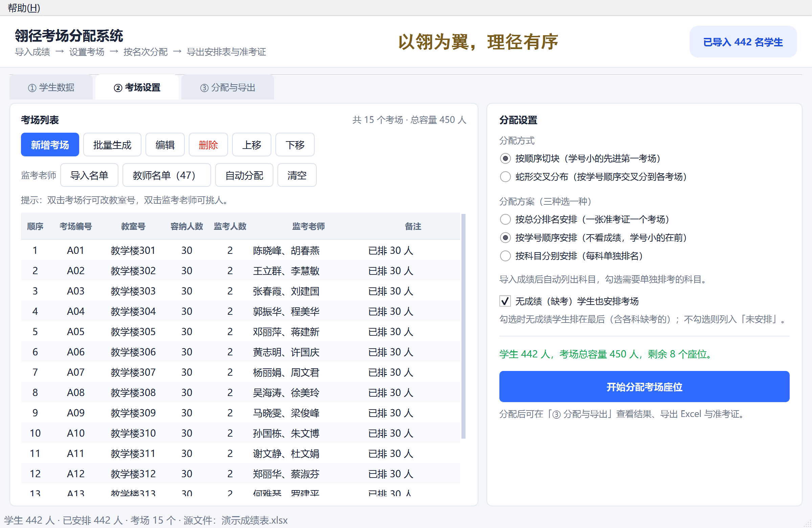Click proctors 张春霞、刘建国
This screenshot has height=528, width=812.
(x=286, y=291)
